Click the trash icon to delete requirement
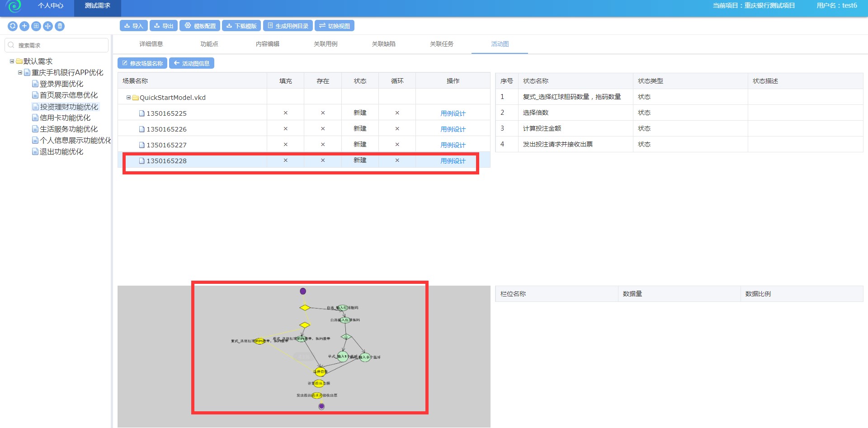The width and height of the screenshot is (868, 428). pos(60,26)
